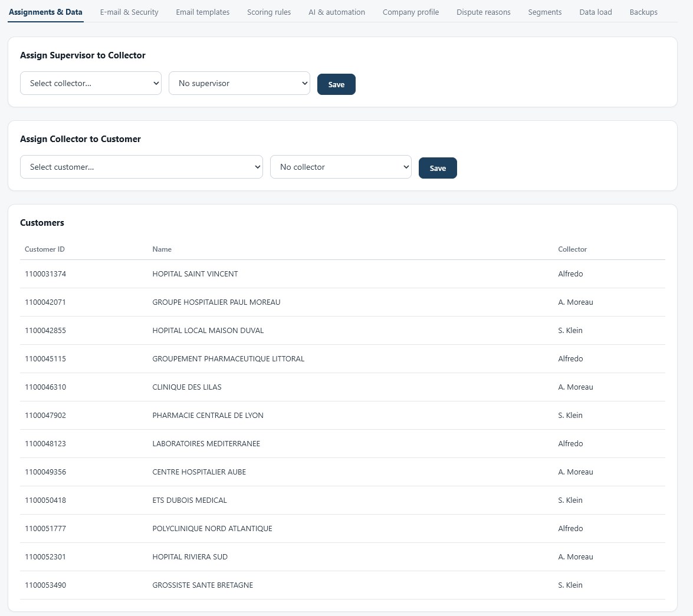Select customer ID 1100045115

pos(45,358)
